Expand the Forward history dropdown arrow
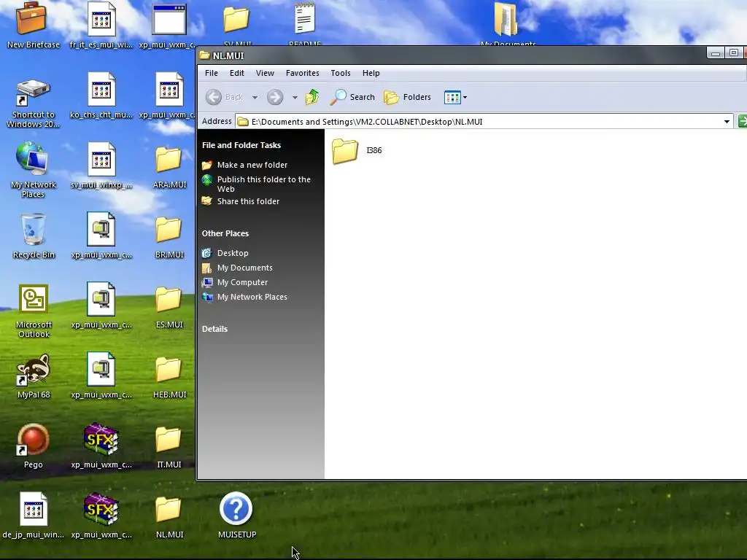This screenshot has height=560, width=747. (x=295, y=98)
